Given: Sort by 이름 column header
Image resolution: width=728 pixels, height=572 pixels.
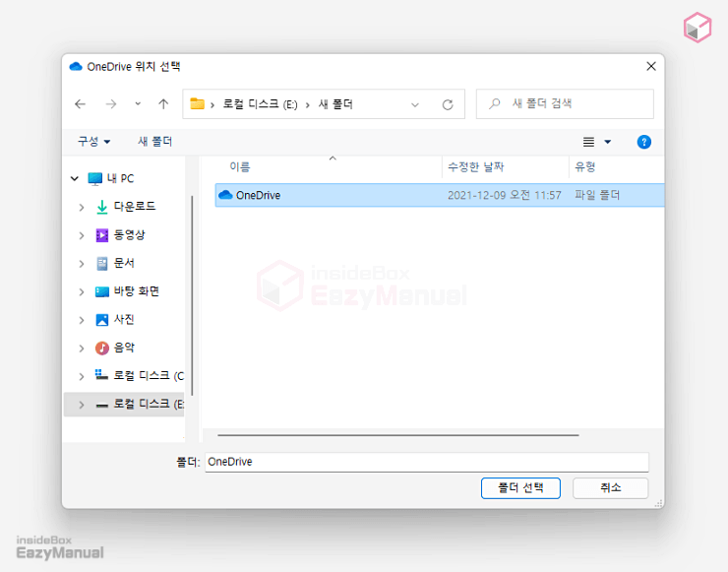Looking at the screenshot, I should (240, 166).
